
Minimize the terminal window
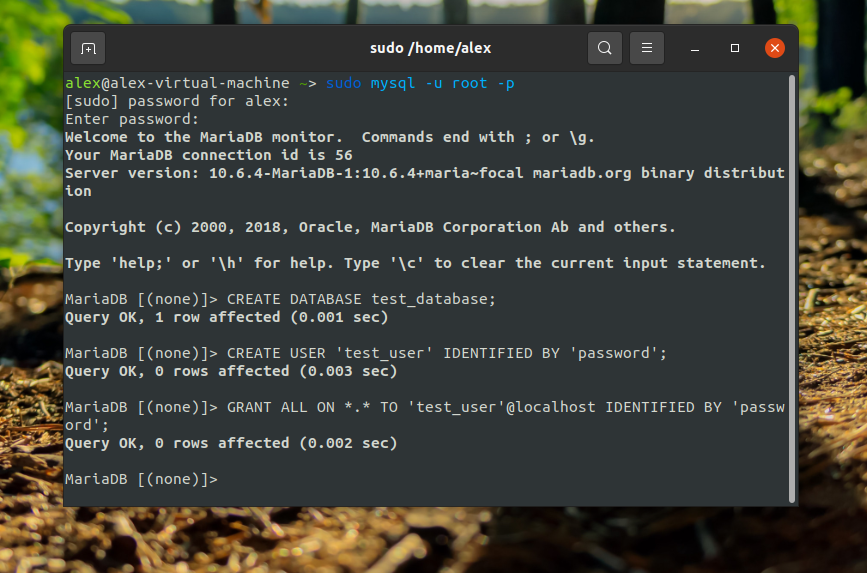(695, 48)
